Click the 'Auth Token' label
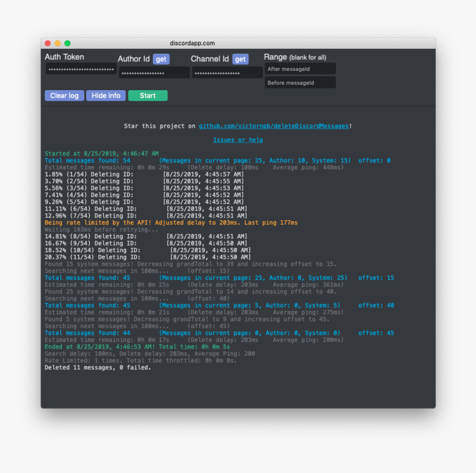The width and height of the screenshot is (476, 473). click(x=64, y=57)
